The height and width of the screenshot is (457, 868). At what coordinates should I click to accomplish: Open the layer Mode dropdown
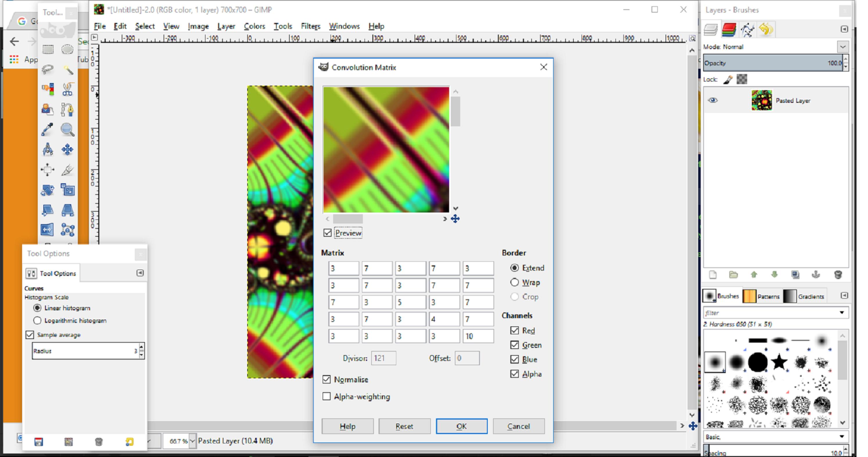(x=843, y=47)
